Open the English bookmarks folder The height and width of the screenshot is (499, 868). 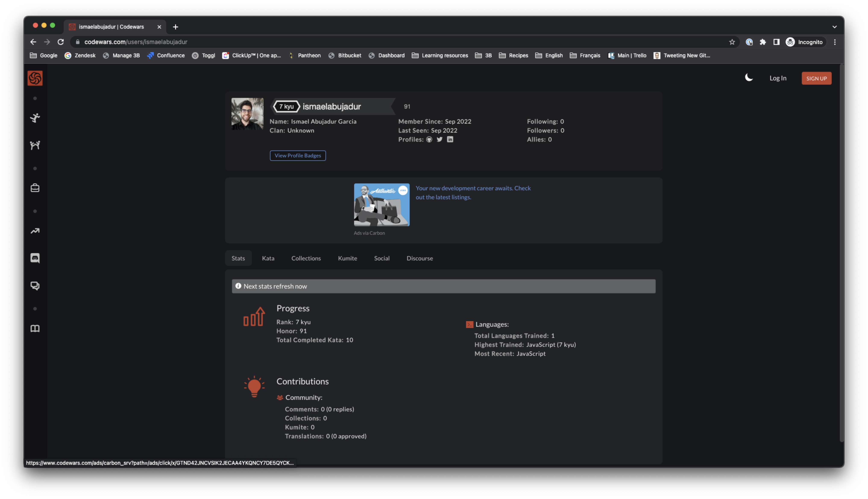549,56
